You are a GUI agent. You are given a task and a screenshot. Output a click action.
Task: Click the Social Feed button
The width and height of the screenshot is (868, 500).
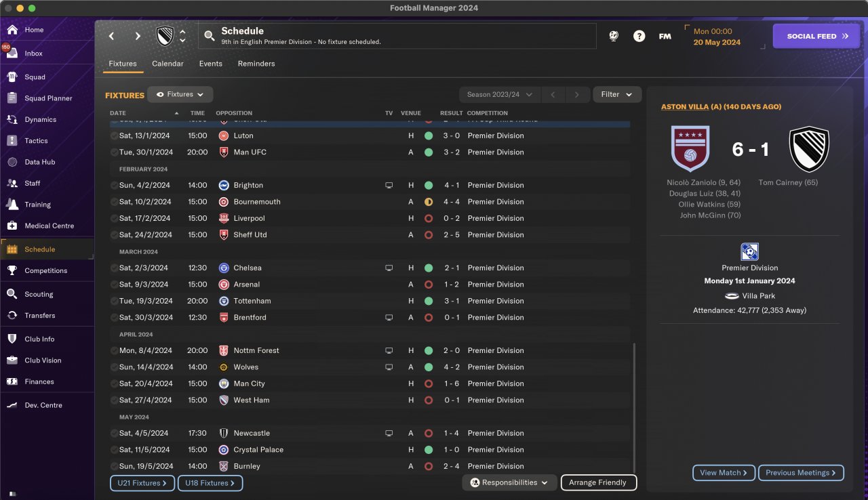pos(817,36)
